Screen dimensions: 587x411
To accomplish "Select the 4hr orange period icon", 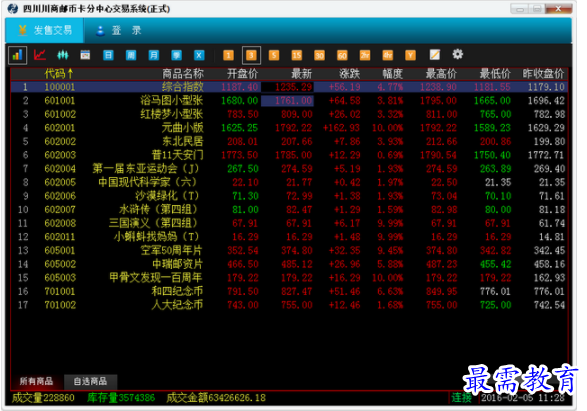I will [x=388, y=55].
